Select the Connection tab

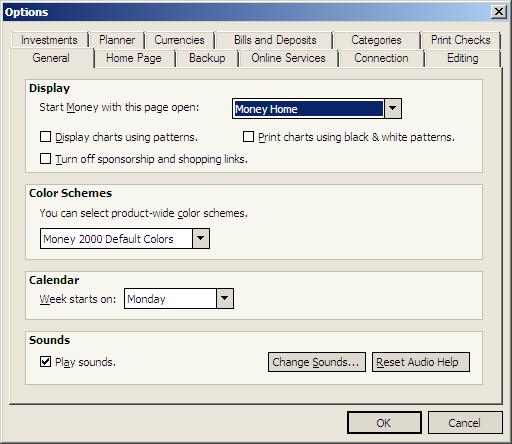(x=381, y=58)
